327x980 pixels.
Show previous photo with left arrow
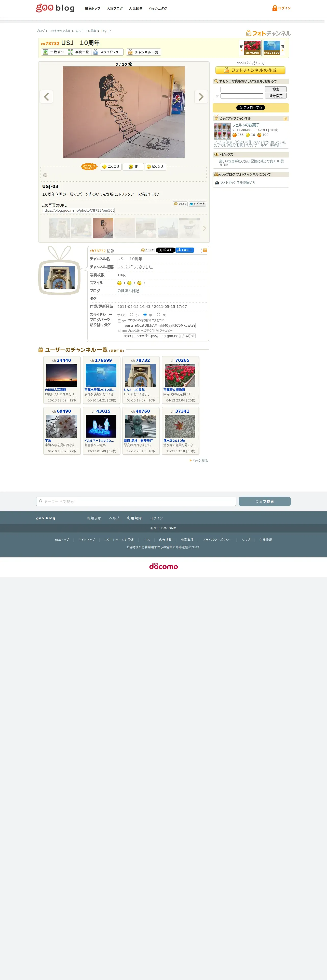[46, 97]
